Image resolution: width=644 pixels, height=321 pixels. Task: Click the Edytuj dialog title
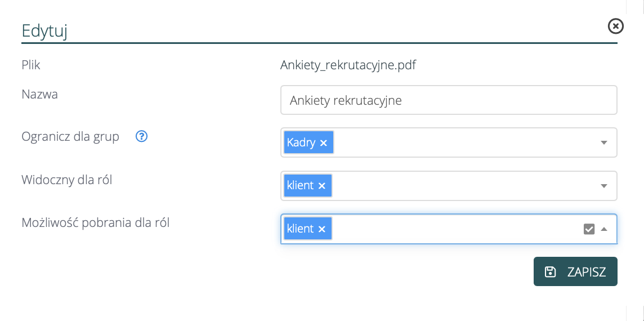click(44, 31)
